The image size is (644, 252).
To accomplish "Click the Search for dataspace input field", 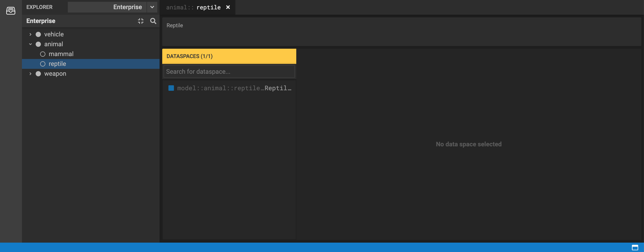I will [x=229, y=72].
